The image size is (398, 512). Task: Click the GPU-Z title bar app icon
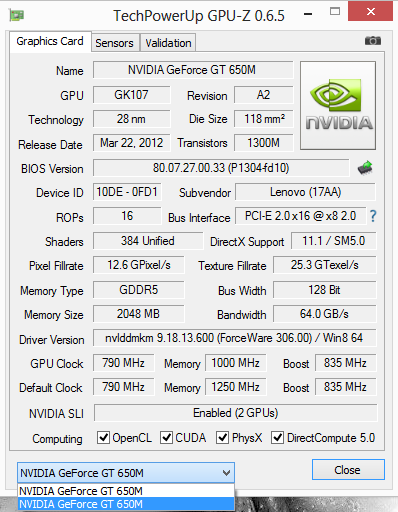[x=17, y=15]
